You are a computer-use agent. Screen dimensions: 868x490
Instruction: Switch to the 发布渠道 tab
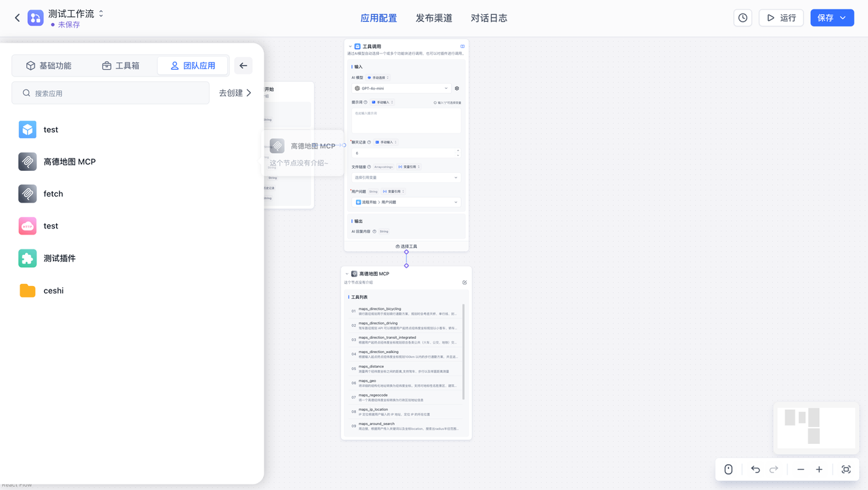pyautogui.click(x=433, y=18)
